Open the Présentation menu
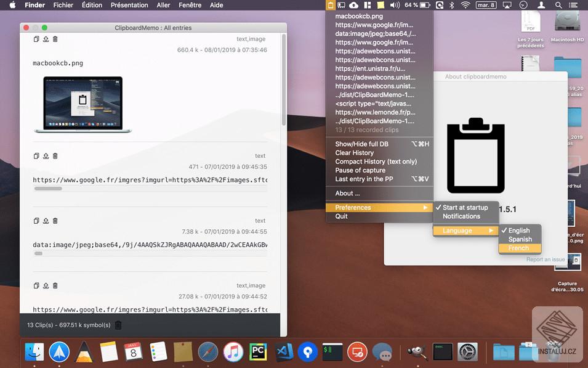This screenshot has height=368, width=588. click(x=129, y=5)
